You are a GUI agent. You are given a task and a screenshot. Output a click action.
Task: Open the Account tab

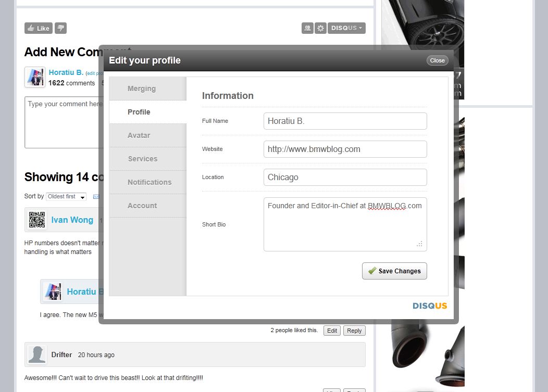[142, 206]
